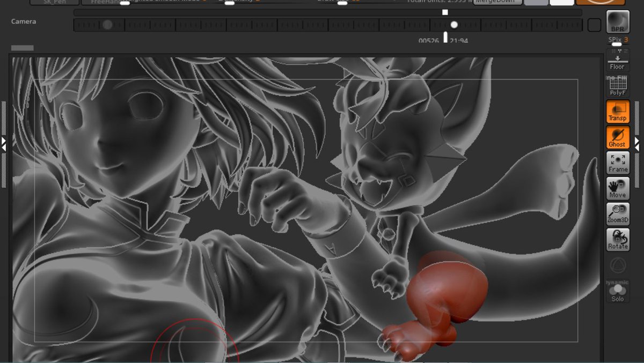Click the timeline time readout 00526

tap(429, 40)
